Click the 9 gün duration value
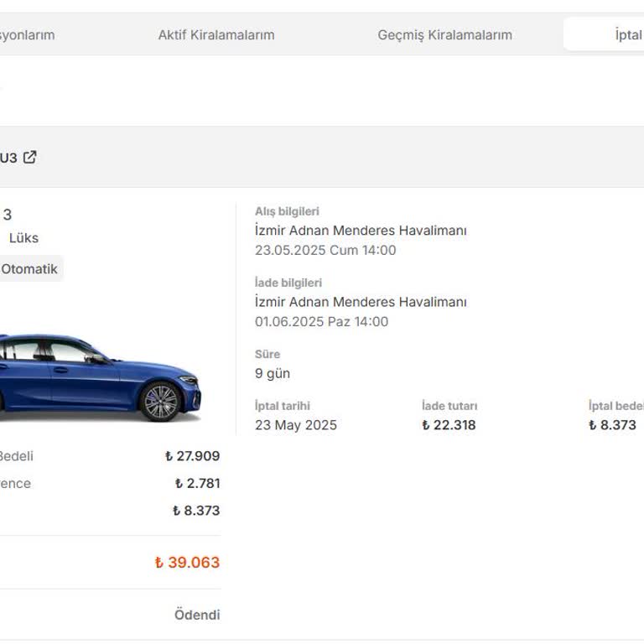This screenshot has height=644, width=644. click(273, 373)
